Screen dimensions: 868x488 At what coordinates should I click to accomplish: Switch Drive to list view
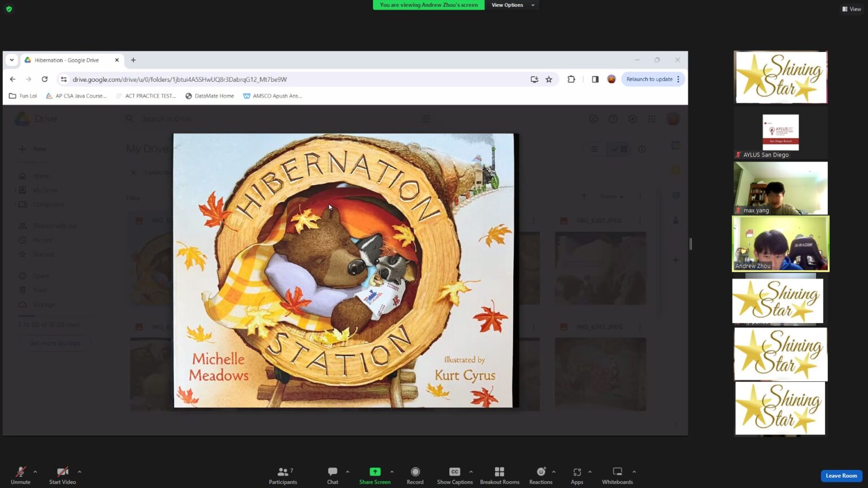[x=594, y=149]
